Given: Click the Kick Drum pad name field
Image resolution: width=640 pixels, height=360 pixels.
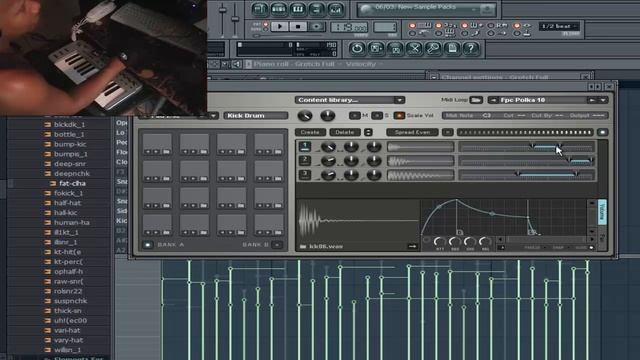Looking at the screenshot, I should (x=256, y=116).
